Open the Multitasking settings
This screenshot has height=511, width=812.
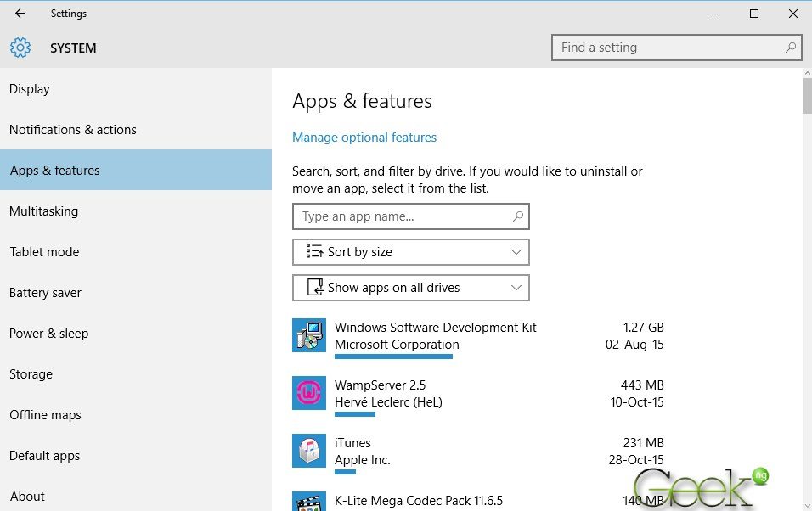pos(136,211)
